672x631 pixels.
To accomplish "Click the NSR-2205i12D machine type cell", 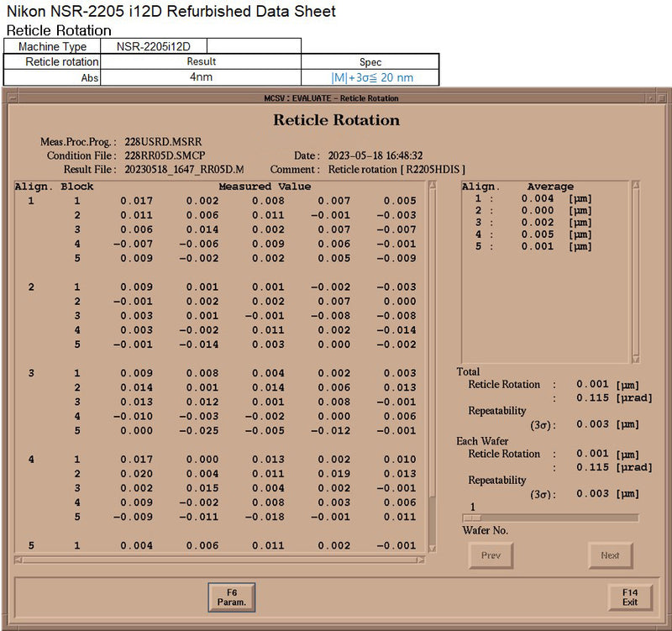I will [153, 46].
